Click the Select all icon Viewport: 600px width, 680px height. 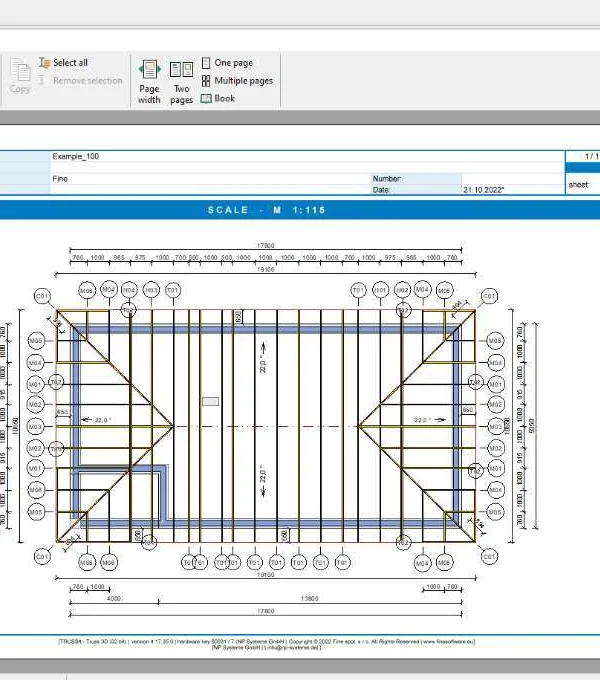coord(45,62)
